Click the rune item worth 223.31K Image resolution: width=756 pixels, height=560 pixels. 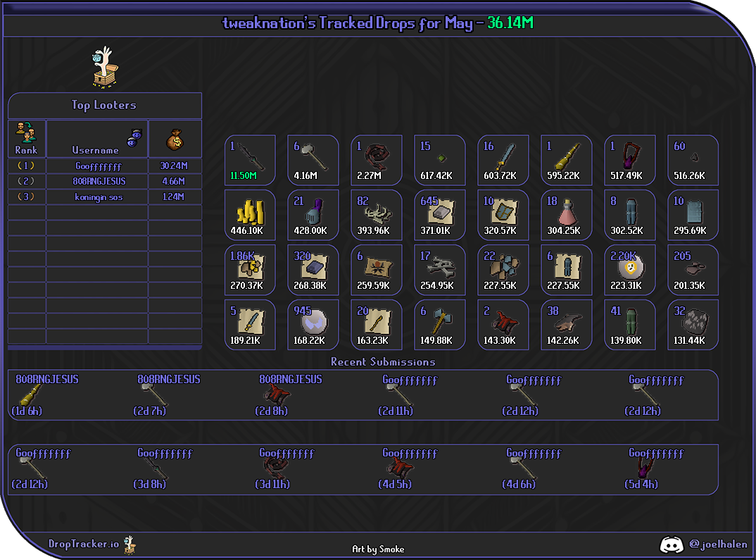(630, 270)
